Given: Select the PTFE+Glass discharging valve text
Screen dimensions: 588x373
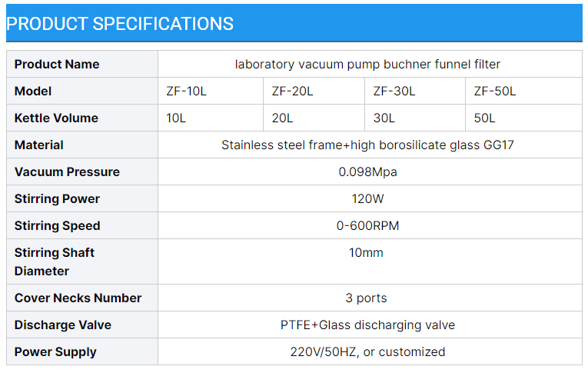Looking at the screenshot, I should coord(367,325).
